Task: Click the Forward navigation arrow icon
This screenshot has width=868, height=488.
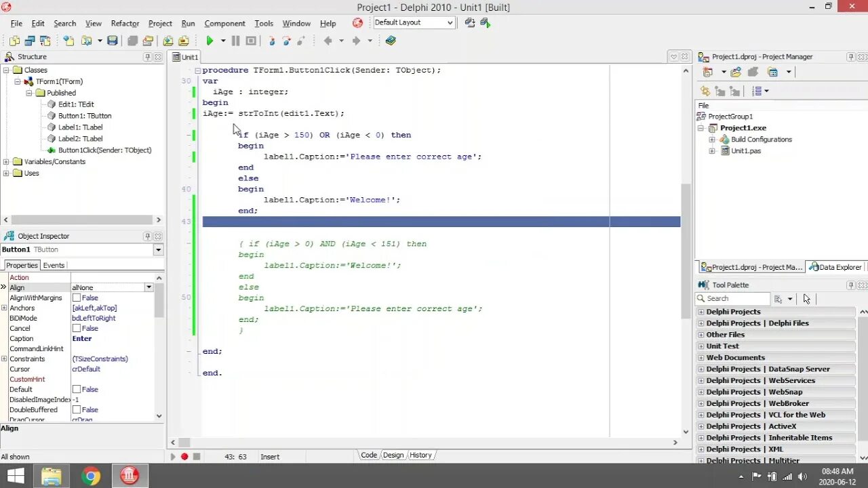Action: (x=356, y=41)
